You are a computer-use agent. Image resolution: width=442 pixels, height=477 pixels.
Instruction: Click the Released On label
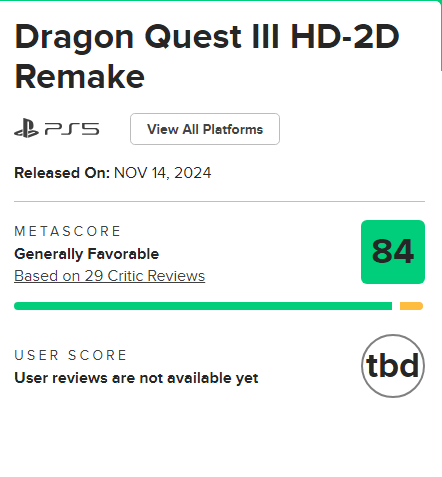[x=62, y=173]
